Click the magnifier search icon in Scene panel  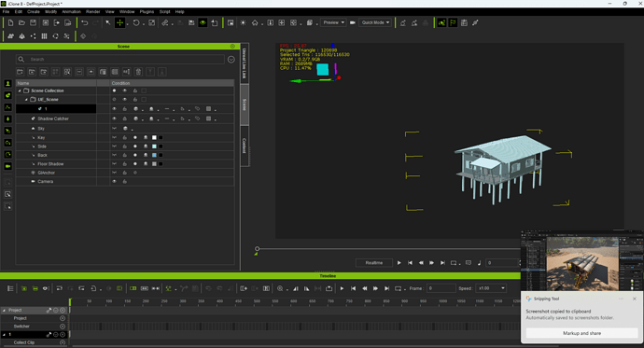tap(21, 59)
